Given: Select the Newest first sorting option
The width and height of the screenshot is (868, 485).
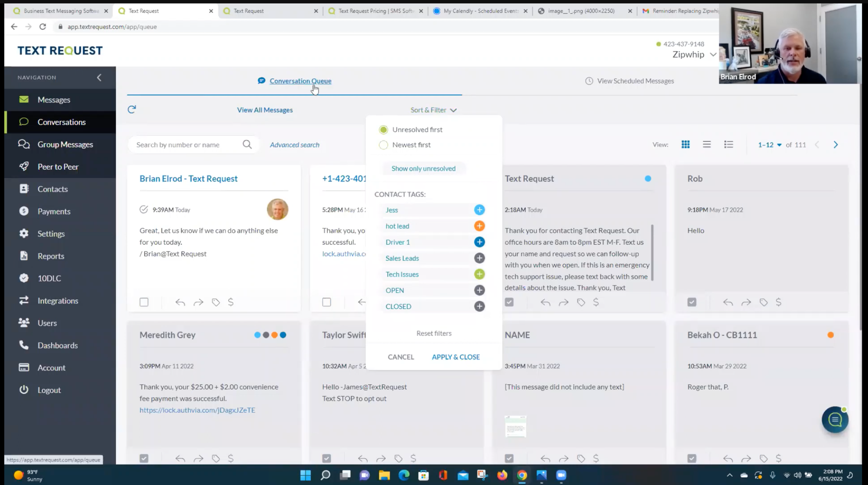Looking at the screenshot, I should tap(383, 145).
